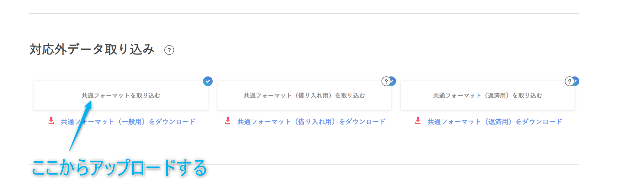Screen dimensions: 644x189
Task: Click red download icon for 返済用 format
Action: pos(418,121)
